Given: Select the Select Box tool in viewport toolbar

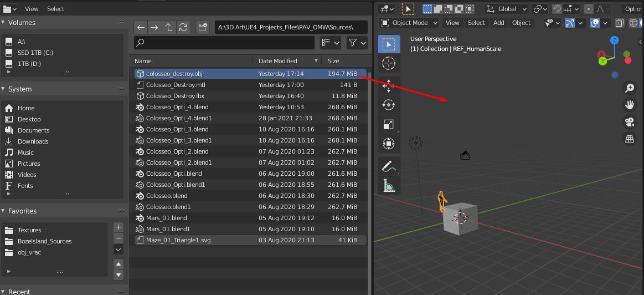Looking at the screenshot, I should (x=389, y=44).
